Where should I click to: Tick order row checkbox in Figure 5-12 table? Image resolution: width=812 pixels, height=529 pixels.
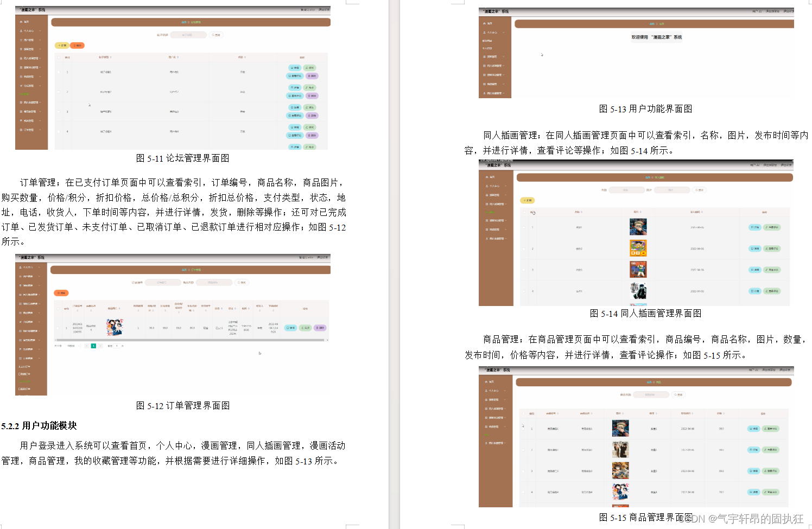tap(58, 328)
